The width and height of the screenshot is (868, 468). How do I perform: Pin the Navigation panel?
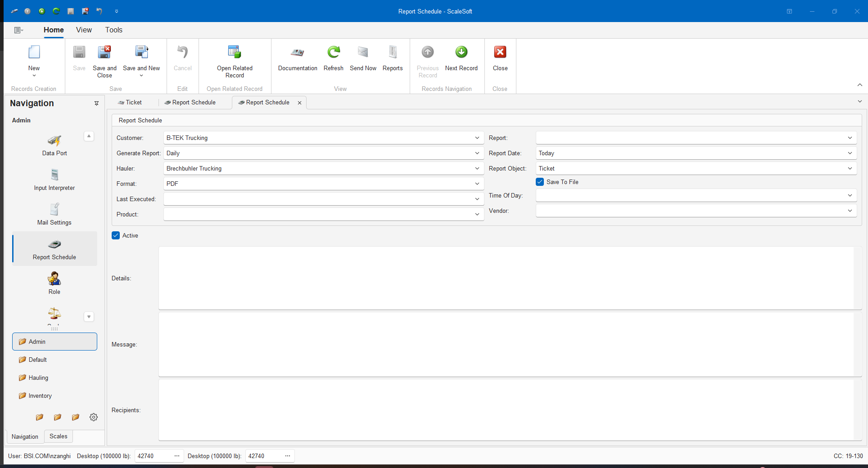click(x=96, y=103)
